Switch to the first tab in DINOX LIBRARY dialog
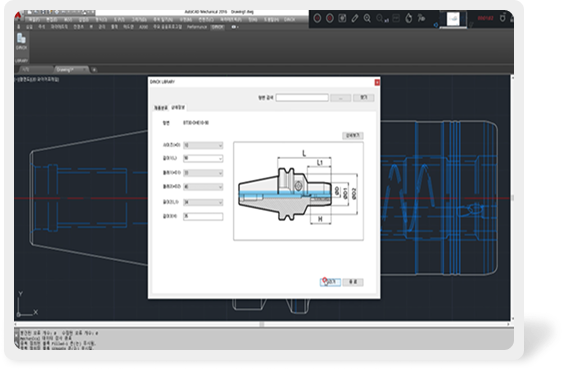 point(161,108)
